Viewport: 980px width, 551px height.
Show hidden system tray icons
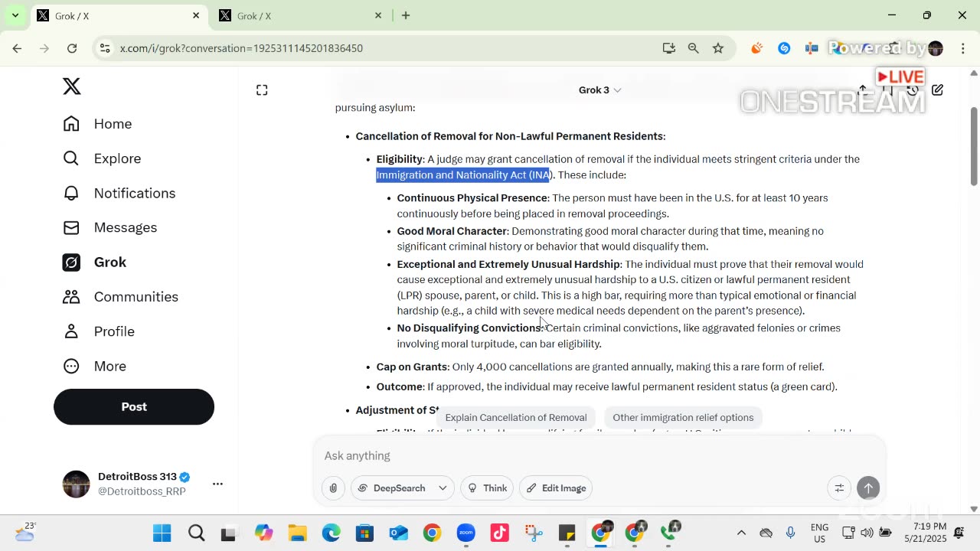tap(741, 533)
